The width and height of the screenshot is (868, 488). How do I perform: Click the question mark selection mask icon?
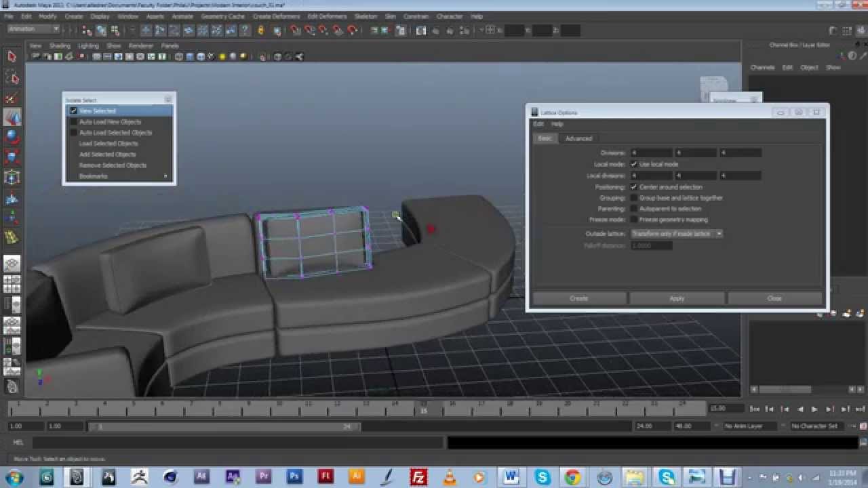(245, 30)
